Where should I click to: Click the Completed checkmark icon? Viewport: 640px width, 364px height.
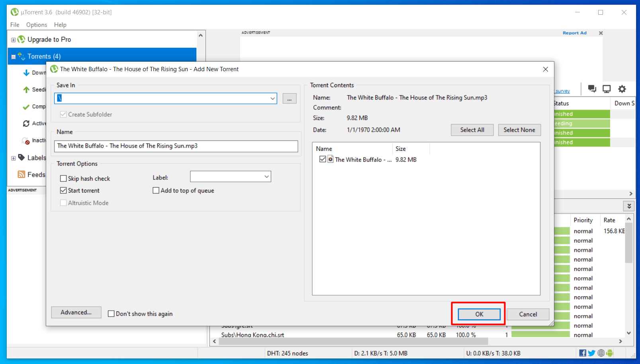click(26, 107)
